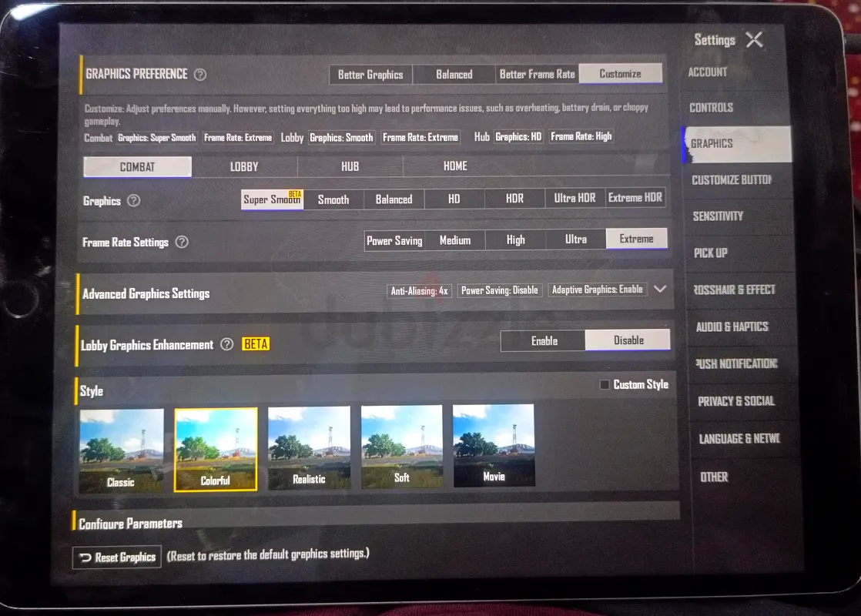The image size is (861, 616).
Task: Click the Reset Graphics button
Action: tap(117, 557)
